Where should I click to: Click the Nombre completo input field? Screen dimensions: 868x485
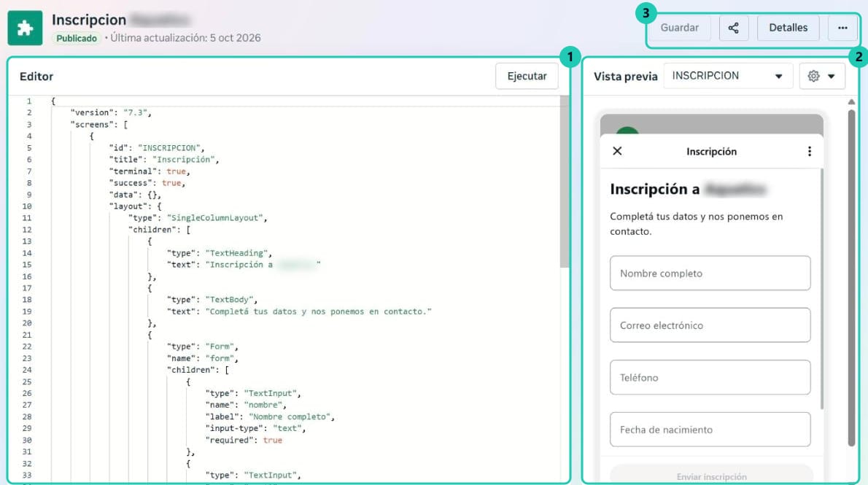pyautogui.click(x=710, y=273)
